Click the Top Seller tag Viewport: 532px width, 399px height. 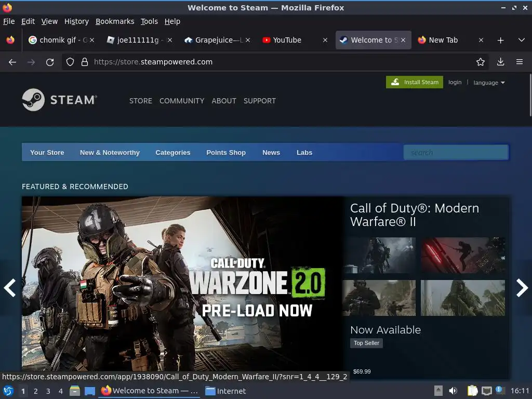[x=366, y=343]
